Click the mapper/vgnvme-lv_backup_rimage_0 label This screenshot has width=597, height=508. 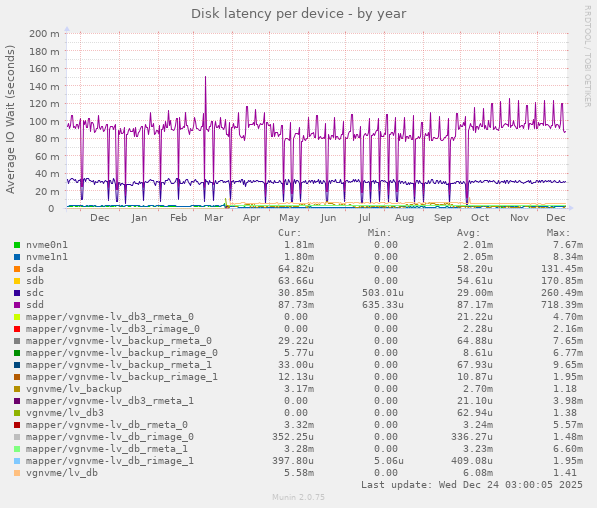tap(122, 353)
